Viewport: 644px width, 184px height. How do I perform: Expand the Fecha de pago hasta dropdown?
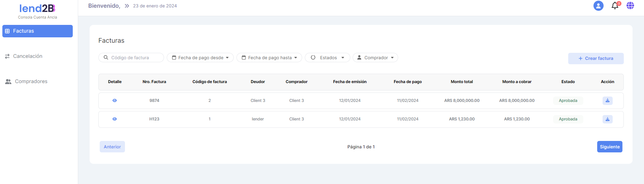pyautogui.click(x=269, y=58)
